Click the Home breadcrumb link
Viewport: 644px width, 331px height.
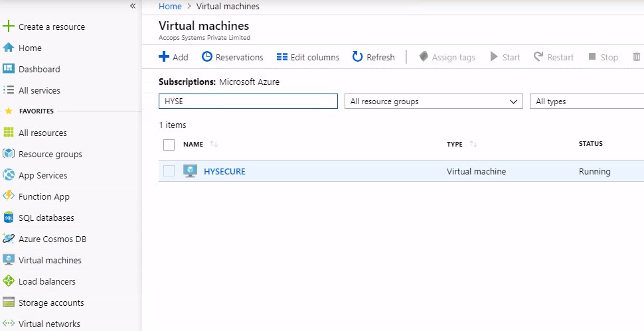click(x=170, y=6)
